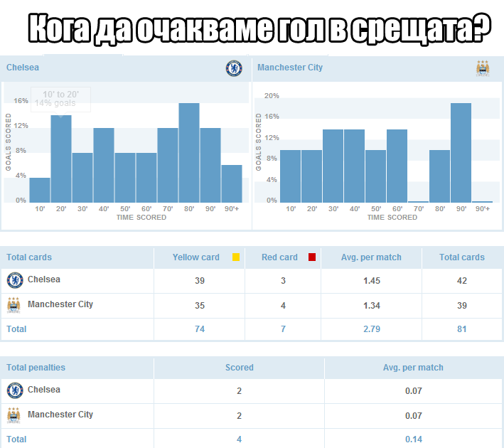This screenshot has height=448, width=504.
Task: Click the 'Total' row label in the penalties table
Action: click(16, 439)
